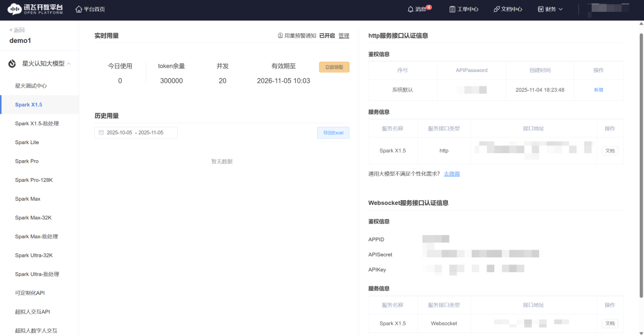Click the scrollbar down arrow

pos(641,333)
